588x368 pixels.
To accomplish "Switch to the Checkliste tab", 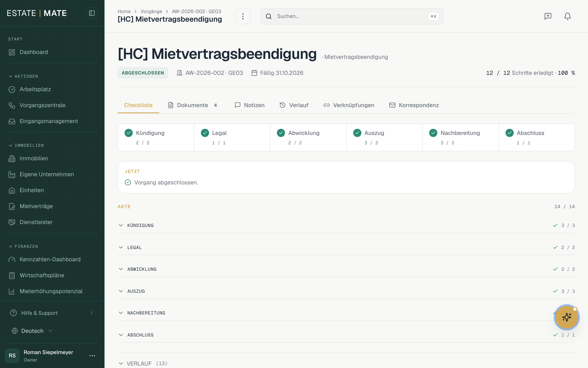I will (x=138, y=105).
